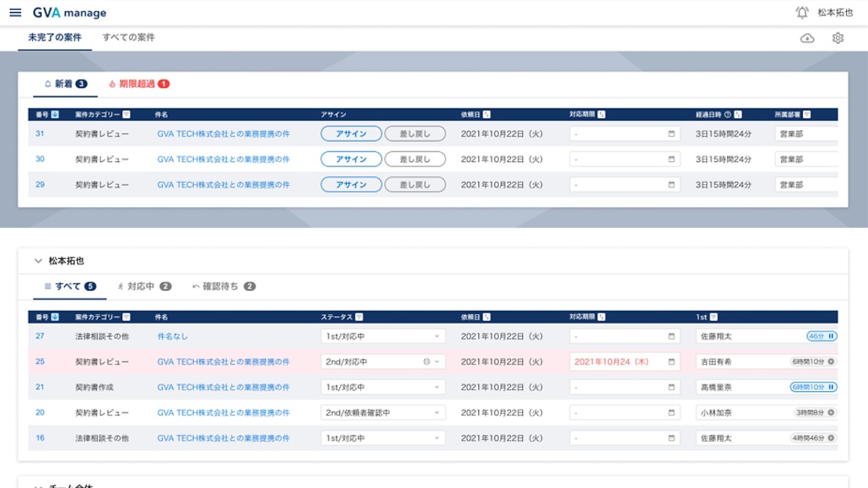The width and height of the screenshot is (868, 488).
Task: Open the 件名なし case link
Action: 172,336
